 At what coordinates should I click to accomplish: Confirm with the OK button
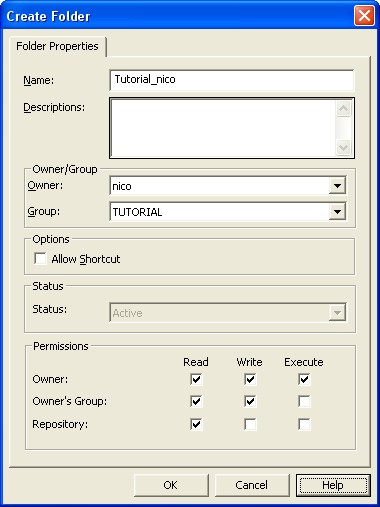[x=171, y=485]
